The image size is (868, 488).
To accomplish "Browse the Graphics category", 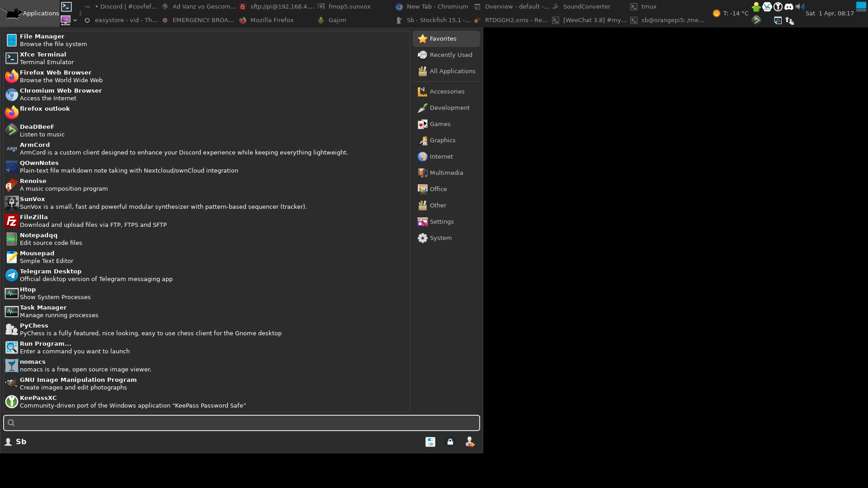I will pyautogui.click(x=446, y=141).
